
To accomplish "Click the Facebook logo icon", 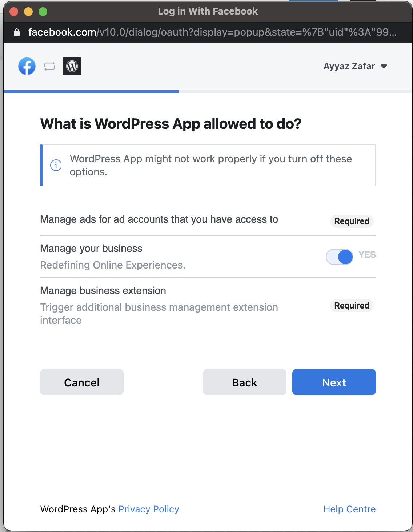I will [x=27, y=66].
